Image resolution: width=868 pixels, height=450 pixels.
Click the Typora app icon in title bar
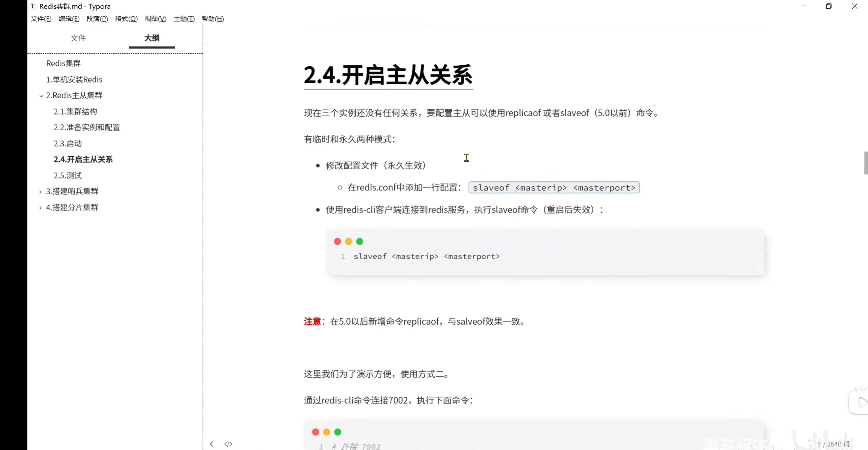33,6
